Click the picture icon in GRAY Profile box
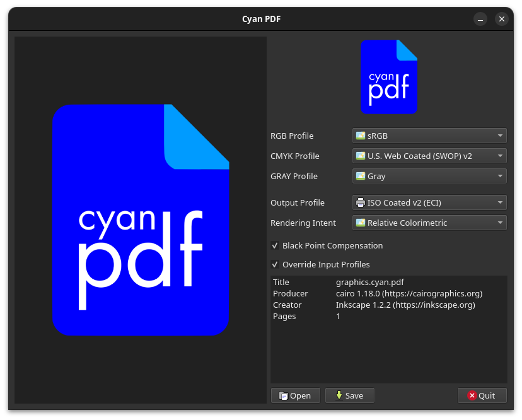 coord(361,176)
